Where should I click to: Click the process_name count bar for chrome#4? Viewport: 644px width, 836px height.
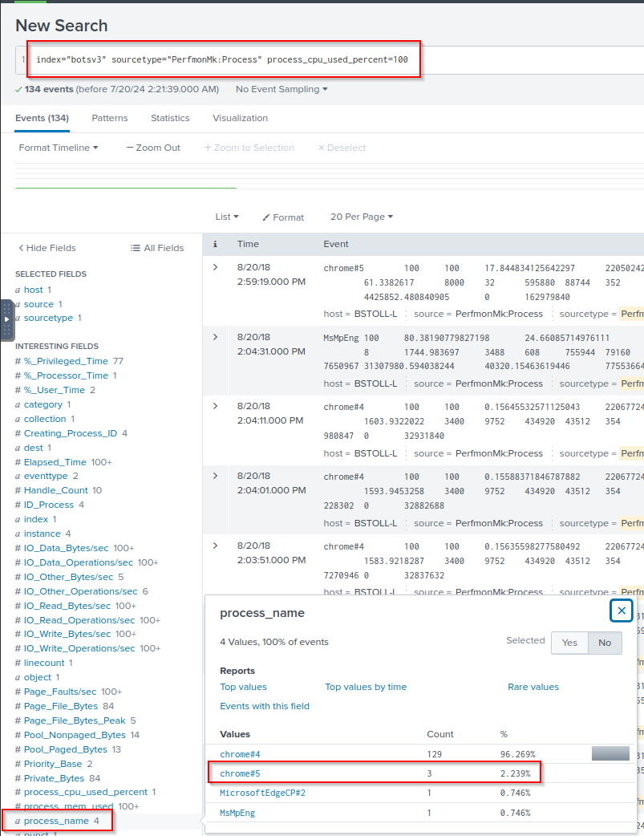click(610, 753)
